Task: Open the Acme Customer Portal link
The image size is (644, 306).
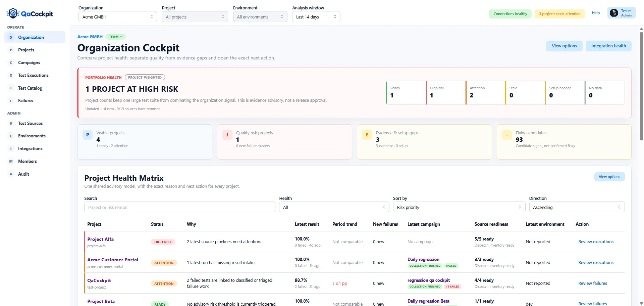Action: tap(113, 260)
